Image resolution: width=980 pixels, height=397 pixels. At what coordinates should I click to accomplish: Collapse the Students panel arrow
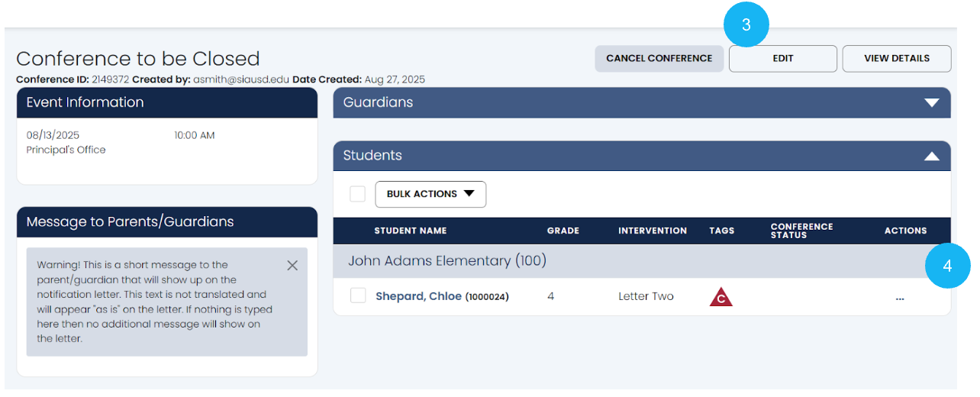[931, 156]
